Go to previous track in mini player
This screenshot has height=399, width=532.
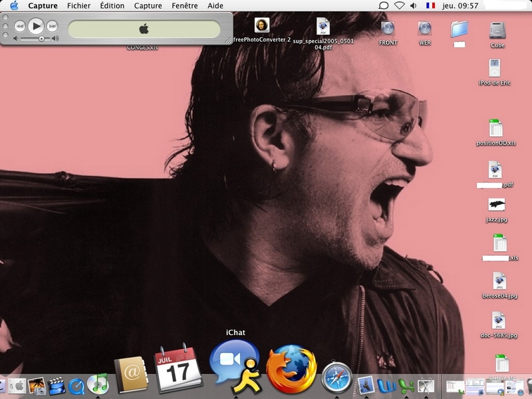tap(20, 27)
